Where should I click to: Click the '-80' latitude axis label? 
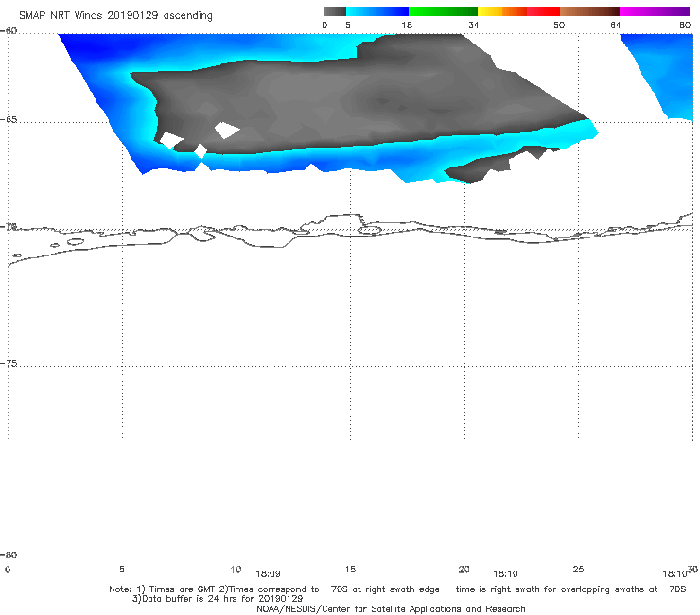pyautogui.click(x=9, y=555)
